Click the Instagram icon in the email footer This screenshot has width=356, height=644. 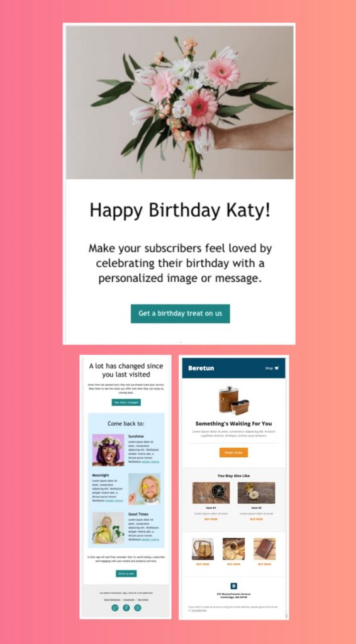(x=138, y=608)
